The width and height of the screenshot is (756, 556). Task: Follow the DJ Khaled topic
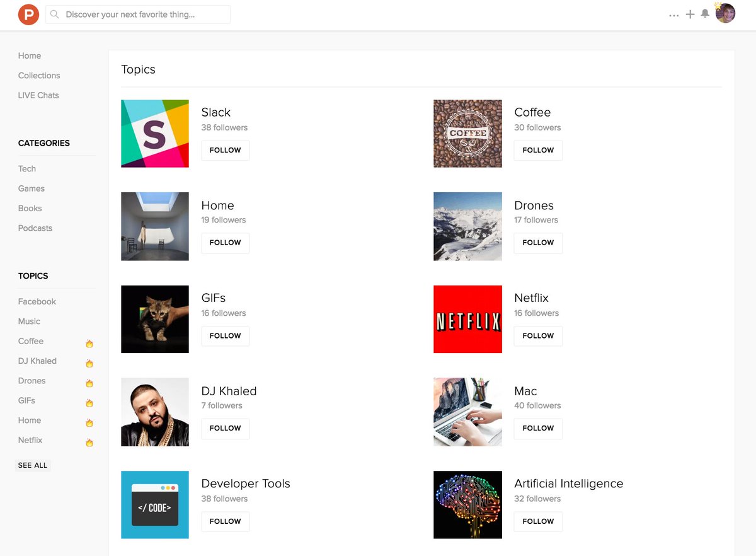pyautogui.click(x=226, y=428)
